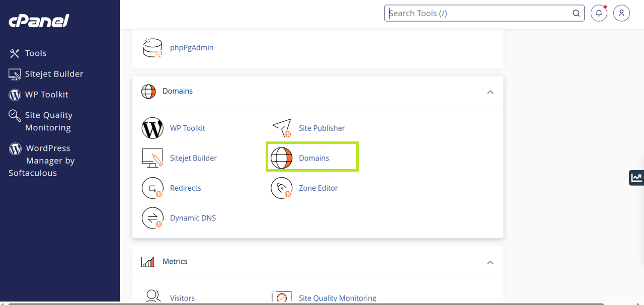Open the Dynamic DNS link

click(193, 218)
